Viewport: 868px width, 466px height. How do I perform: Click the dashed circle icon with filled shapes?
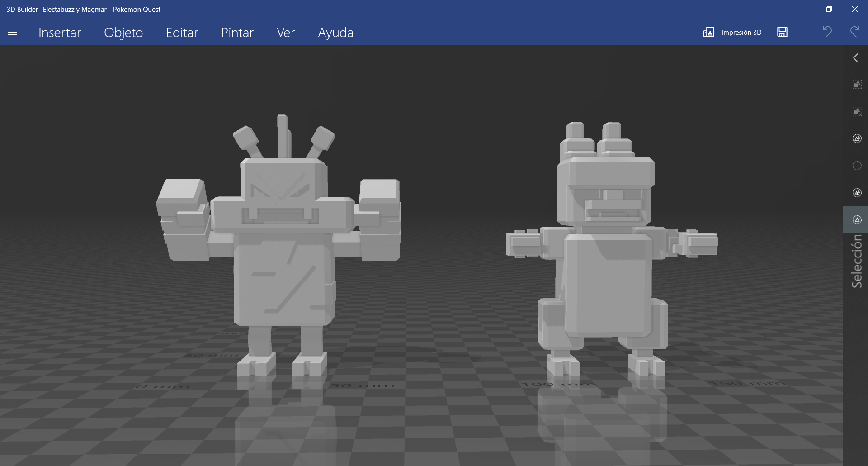857,193
